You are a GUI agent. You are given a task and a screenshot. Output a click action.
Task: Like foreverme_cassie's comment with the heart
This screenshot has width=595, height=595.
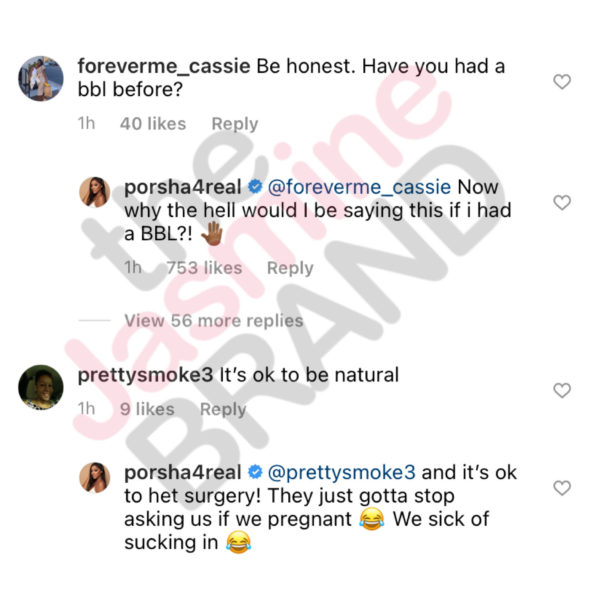coord(562,82)
